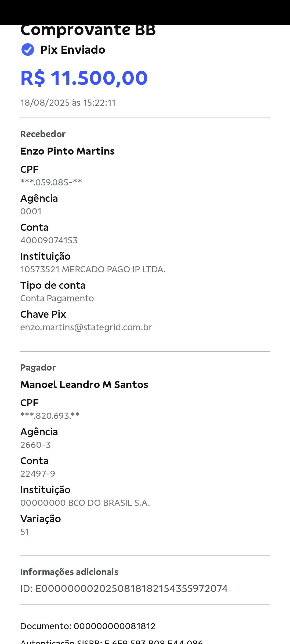290x644 pixels.
Task: Tap the Pix Enviado status text
Action: [73, 50]
